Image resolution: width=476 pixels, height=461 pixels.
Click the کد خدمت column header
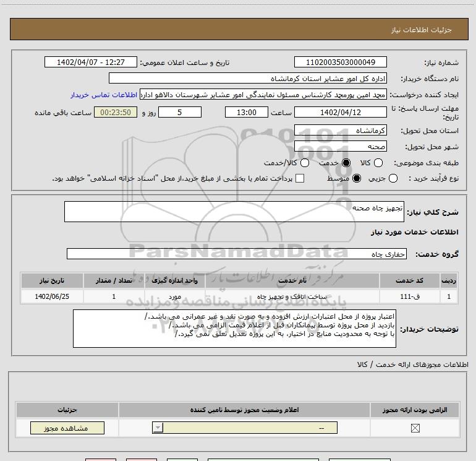[409, 280]
